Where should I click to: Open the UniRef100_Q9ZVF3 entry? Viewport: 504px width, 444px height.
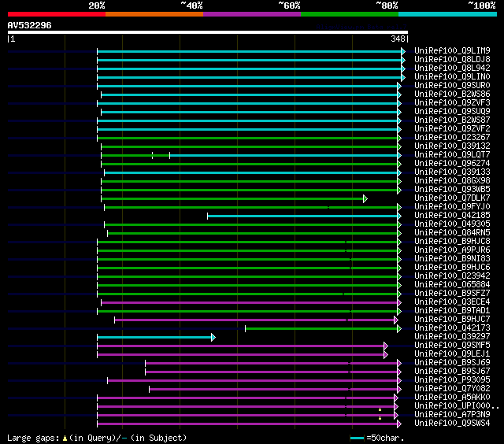coord(452,103)
